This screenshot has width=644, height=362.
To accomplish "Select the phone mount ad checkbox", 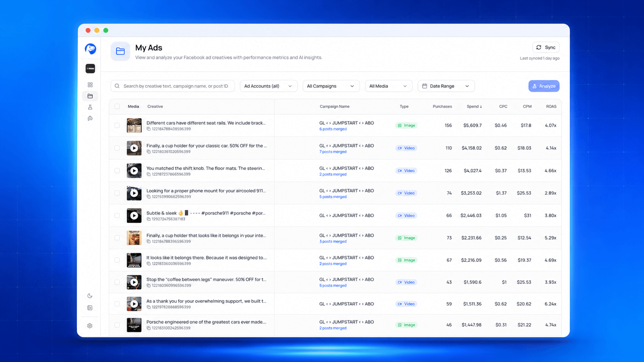I will tap(117, 193).
